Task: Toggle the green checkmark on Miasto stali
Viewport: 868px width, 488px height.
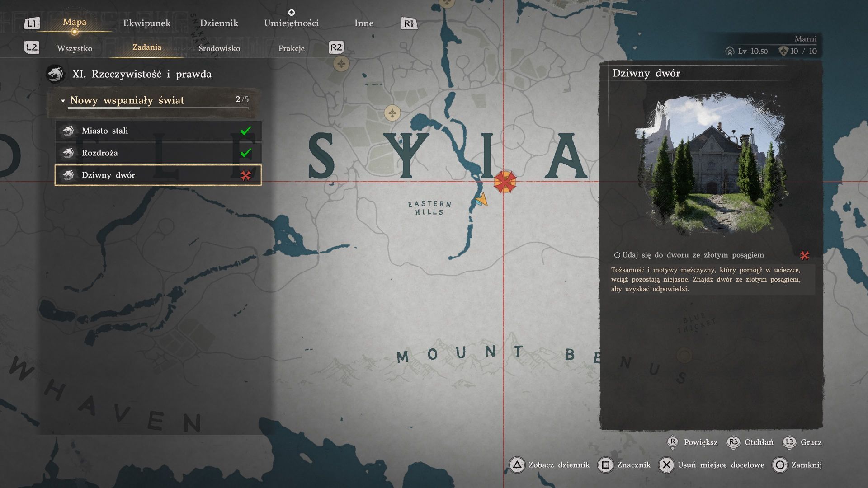Action: 245,131
